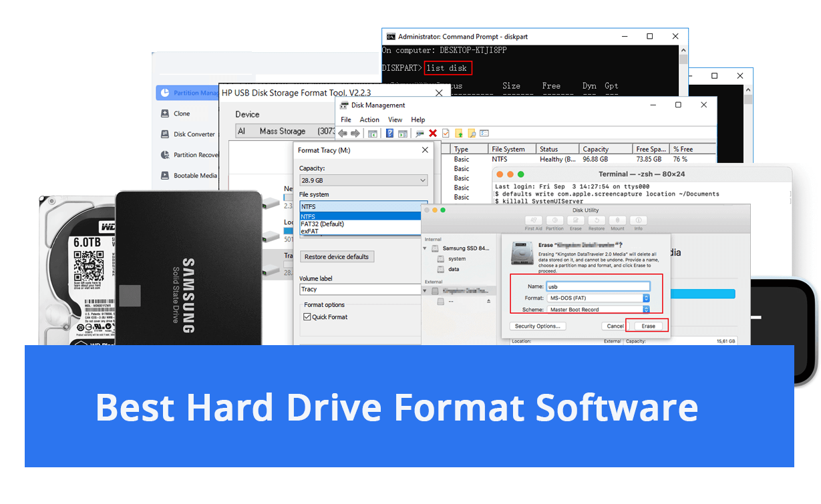
Task: Open Disk Converter in the sidebar
Action: pyautogui.click(x=188, y=134)
